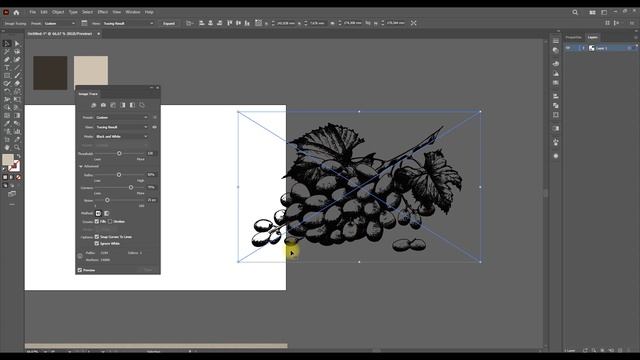The width and height of the screenshot is (640, 360).
Task: Choose Grayscale preset icon in Image Trace
Action: 123,105
